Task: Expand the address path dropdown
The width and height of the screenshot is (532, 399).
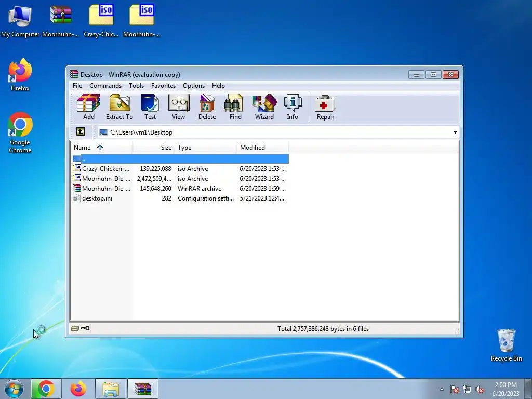Action: click(x=455, y=132)
